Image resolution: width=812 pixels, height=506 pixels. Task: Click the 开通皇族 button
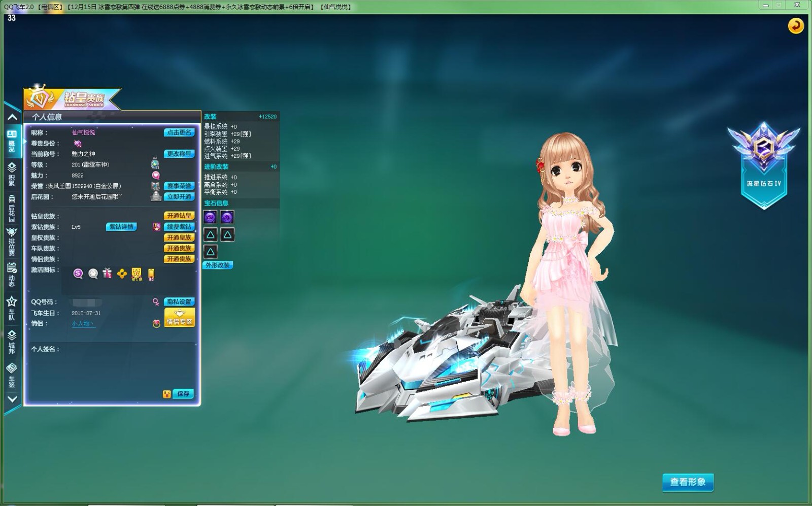[x=179, y=238]
